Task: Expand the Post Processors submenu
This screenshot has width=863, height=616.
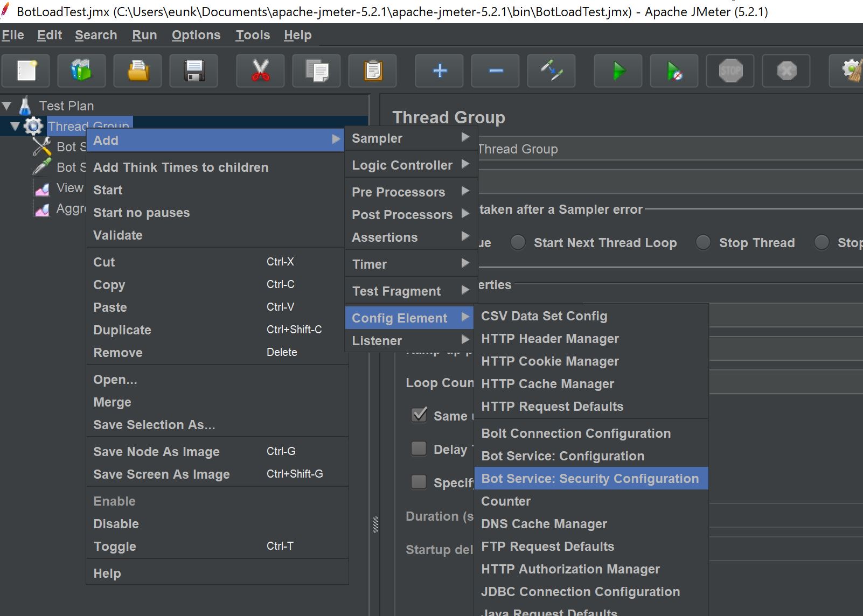Action: [x=410, y=214]
